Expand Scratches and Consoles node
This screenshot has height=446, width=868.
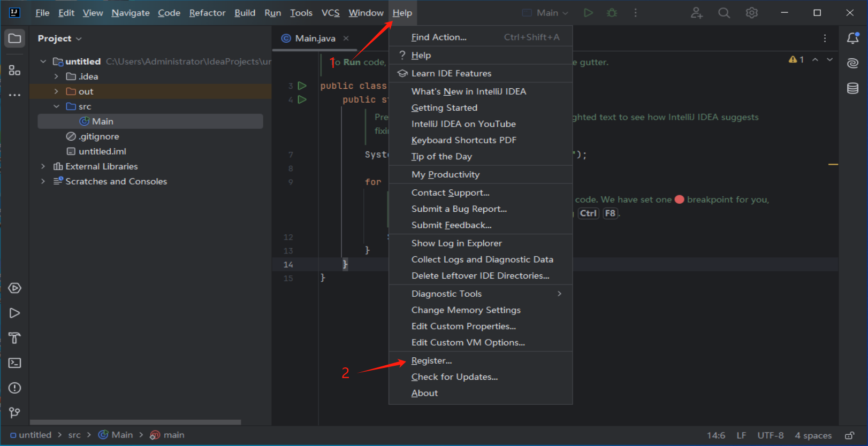click(43, 181)
